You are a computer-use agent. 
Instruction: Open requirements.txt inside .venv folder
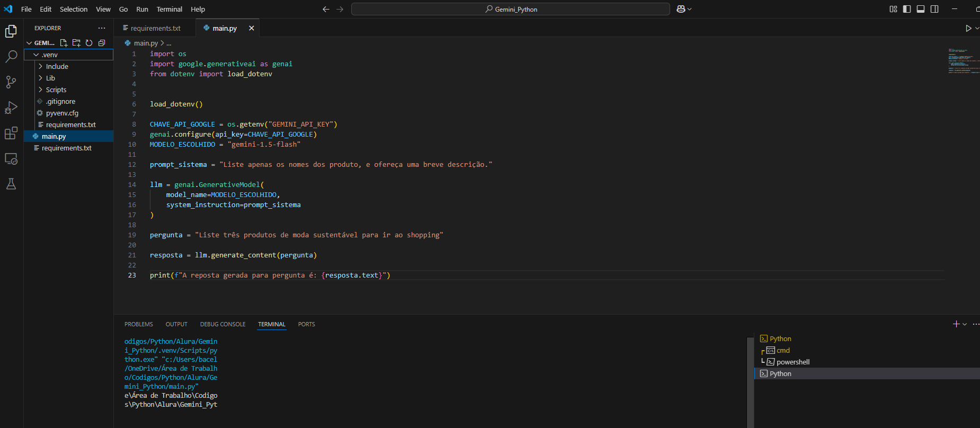pos(69,124)
